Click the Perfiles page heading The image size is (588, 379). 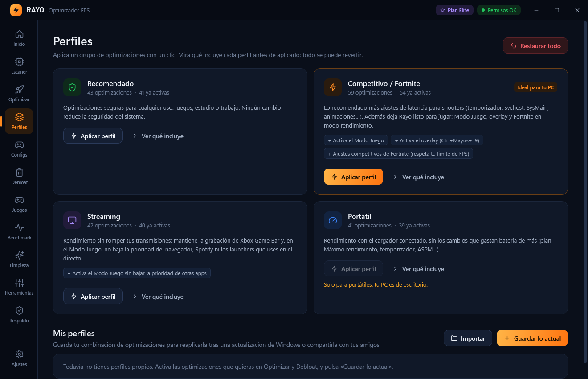click(73, 41)
